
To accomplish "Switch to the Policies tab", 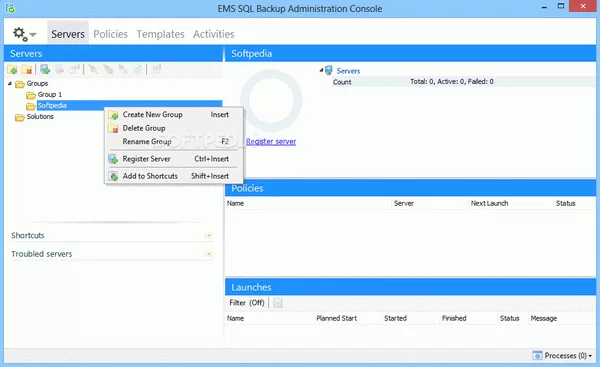I will (x=111, y=34).
